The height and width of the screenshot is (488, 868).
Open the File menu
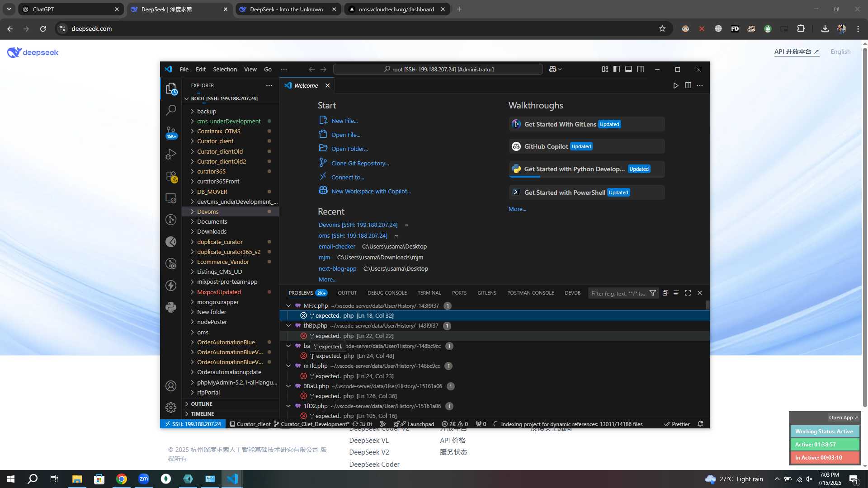tap(184, 69)
